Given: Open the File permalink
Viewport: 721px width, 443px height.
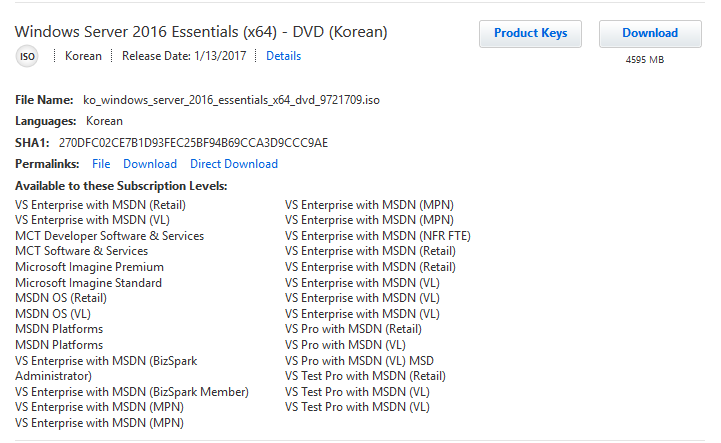Looking at the screenshot, I should click(x=101, y=164).
